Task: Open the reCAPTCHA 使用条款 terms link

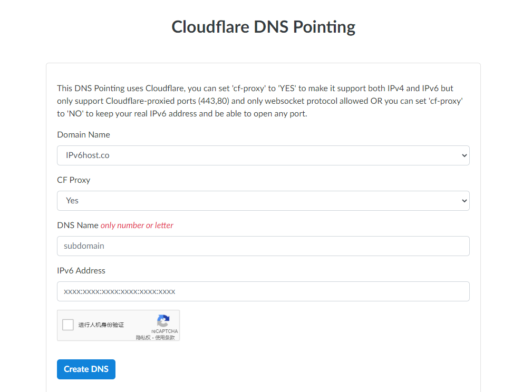Action: point(165,338)
